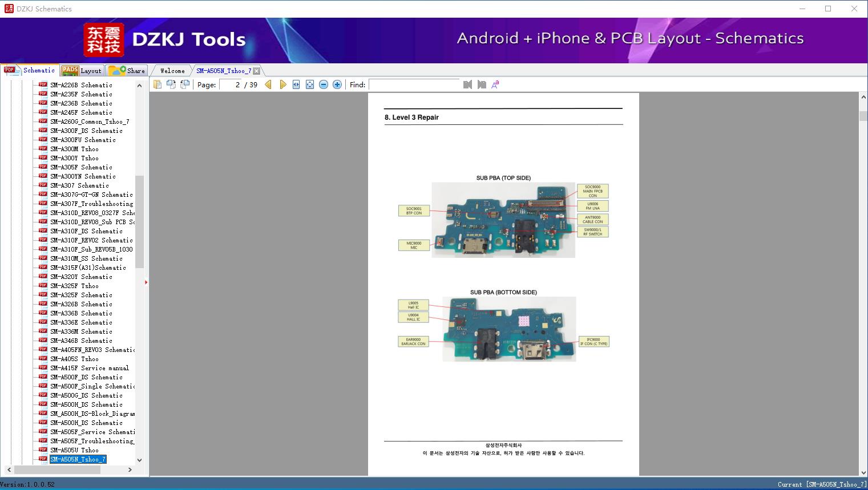Open the Share tab
Screen dimensions: 868x490
click(x=127, y=71)
